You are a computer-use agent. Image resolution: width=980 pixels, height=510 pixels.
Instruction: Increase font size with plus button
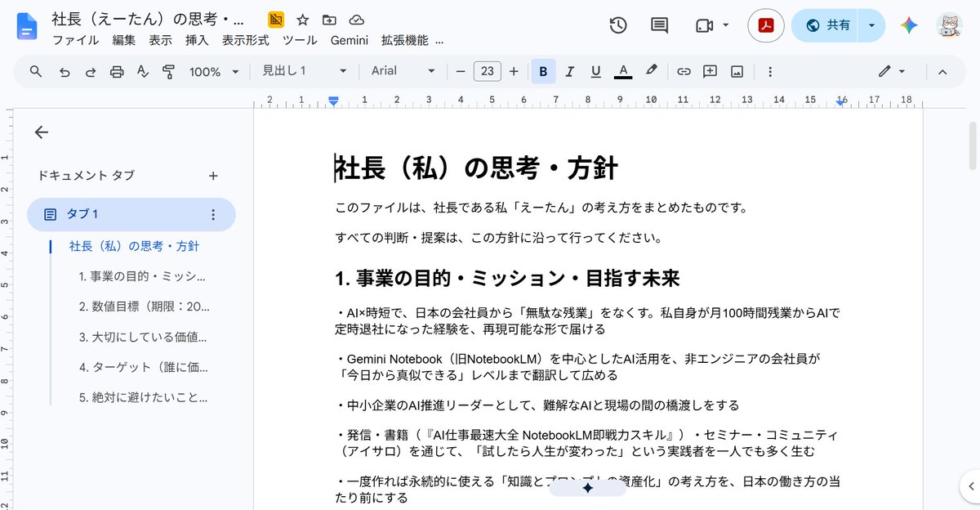(514, 71)
